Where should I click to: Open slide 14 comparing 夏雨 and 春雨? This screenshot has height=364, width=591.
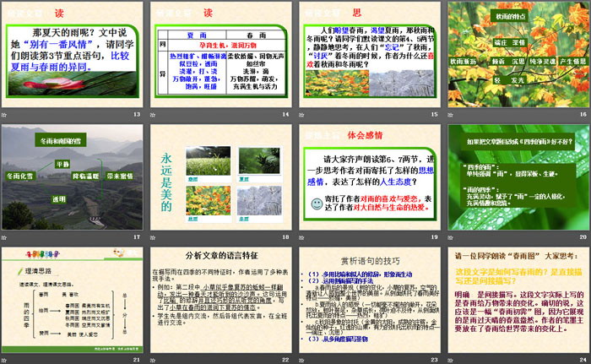click(220, 57)
